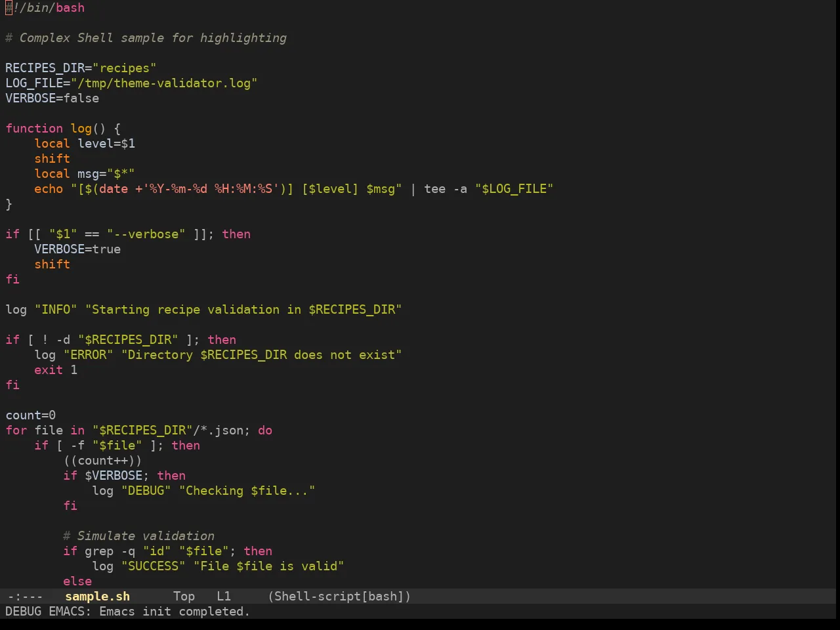Place cursor on the #!/bin/bash shebang line
This screenshot has width=840, height=630.
45,8
